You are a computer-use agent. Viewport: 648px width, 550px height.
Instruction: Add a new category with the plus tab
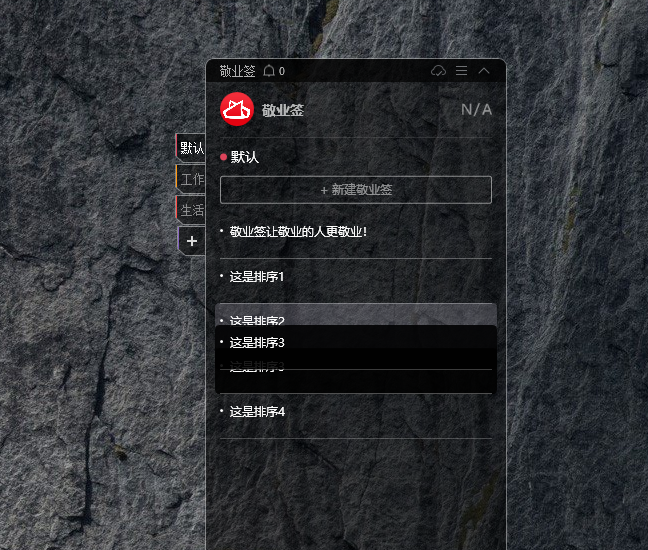(x=191, y=241)
